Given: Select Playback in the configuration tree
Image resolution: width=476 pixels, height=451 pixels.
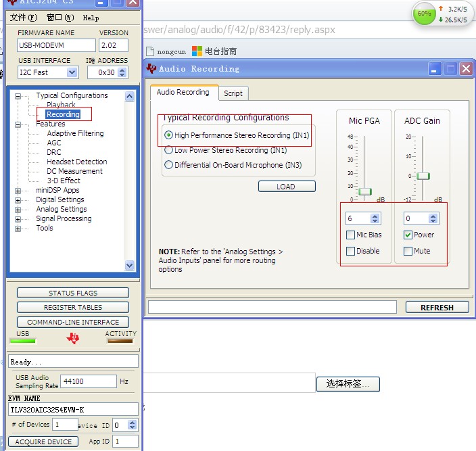Looking at the screenshot, I should click(61, 105).
